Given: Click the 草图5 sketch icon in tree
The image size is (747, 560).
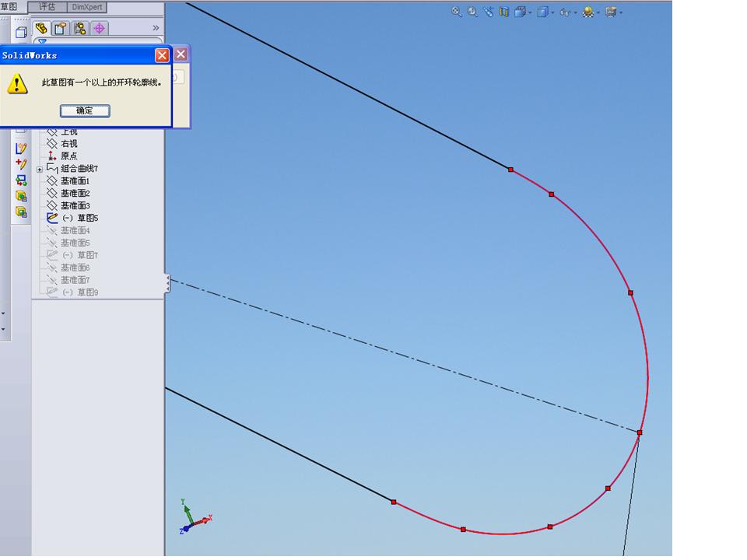Looking at the screenshot, I should (x=52, y=218).
